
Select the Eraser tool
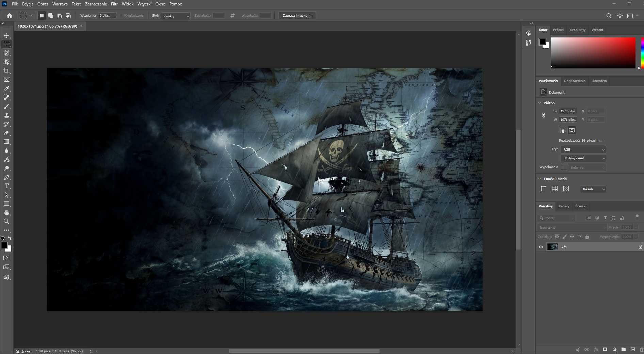click(6, 133)
